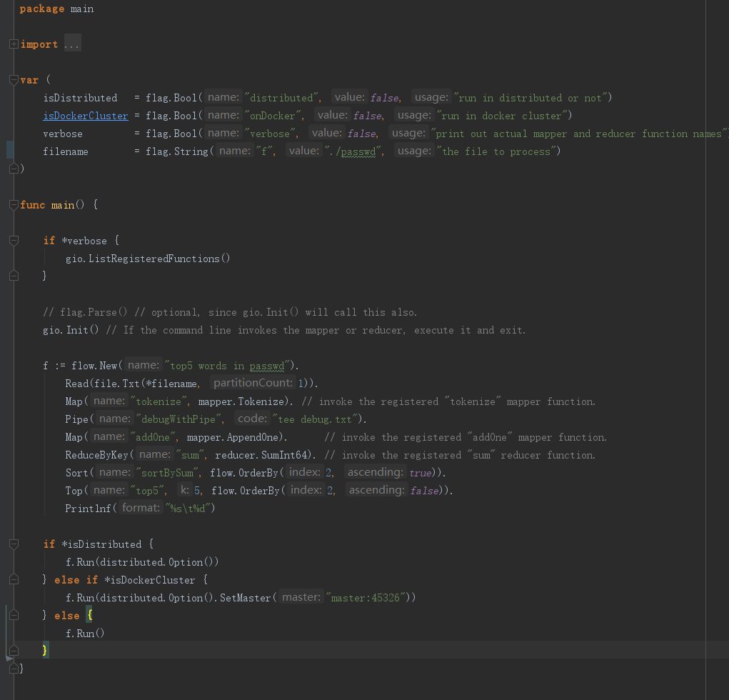Collapse the else if *isDockerCluster branch fold icon
The height and width of the screenshot is (700, 729).
tap(14, 579)
